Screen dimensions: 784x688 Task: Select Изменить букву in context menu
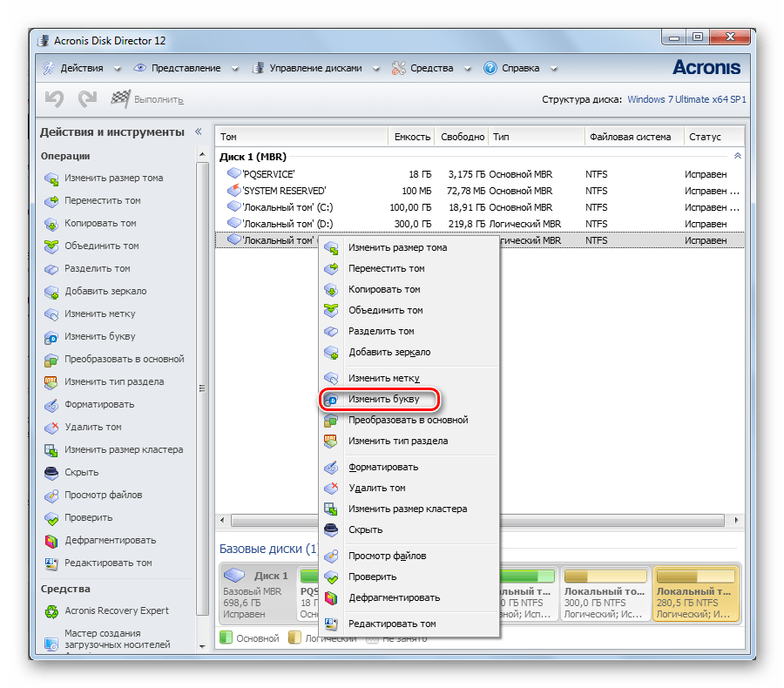(x=383, y=400)
